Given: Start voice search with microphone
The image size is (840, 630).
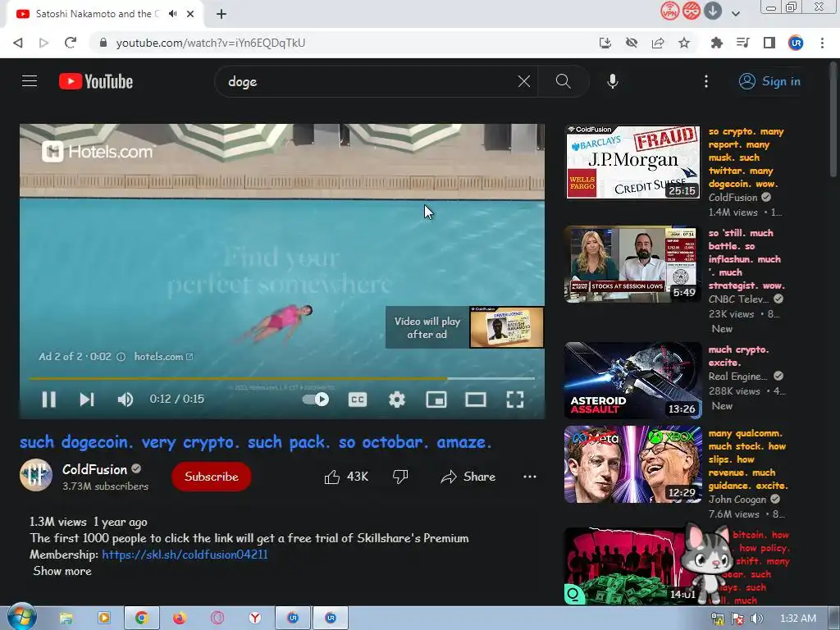Looking at the screenshot, I should point(613,81).
